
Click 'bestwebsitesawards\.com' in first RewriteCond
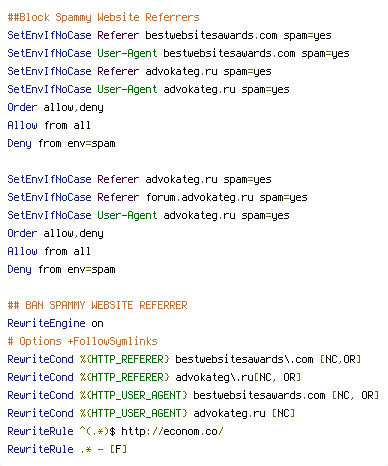click(x=244, y=359)
